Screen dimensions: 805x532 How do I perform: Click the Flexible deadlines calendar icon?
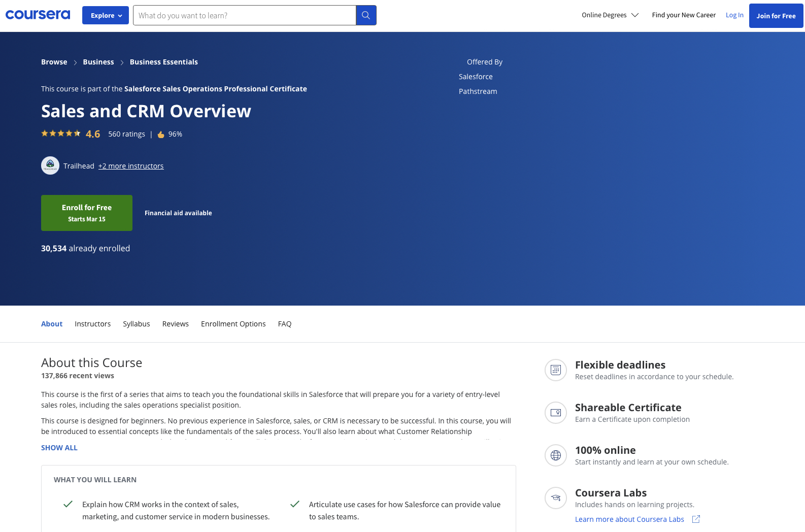point(556,370)
